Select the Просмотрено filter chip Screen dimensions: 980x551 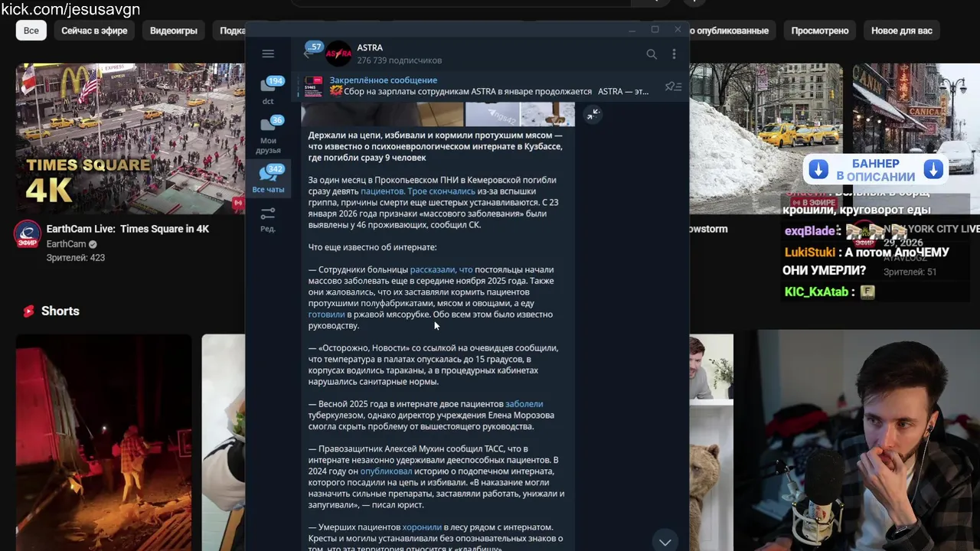820,31
